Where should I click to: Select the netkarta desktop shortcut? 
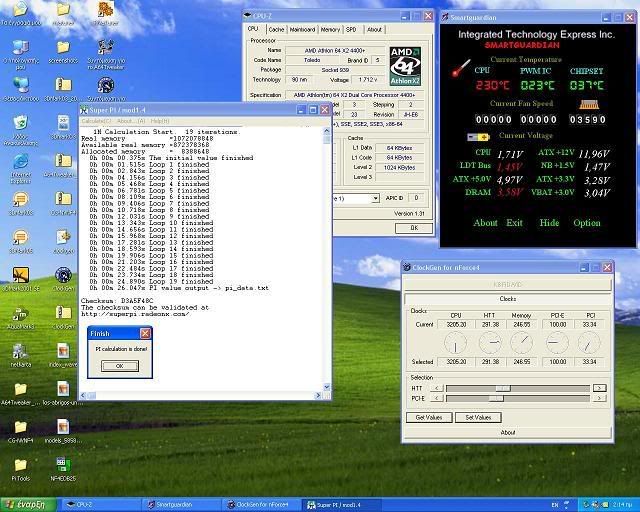[x=20, y=352]
